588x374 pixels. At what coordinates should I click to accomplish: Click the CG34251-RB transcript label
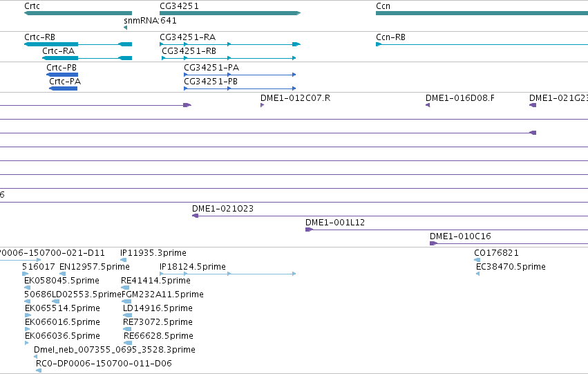[x=189, y=51]
